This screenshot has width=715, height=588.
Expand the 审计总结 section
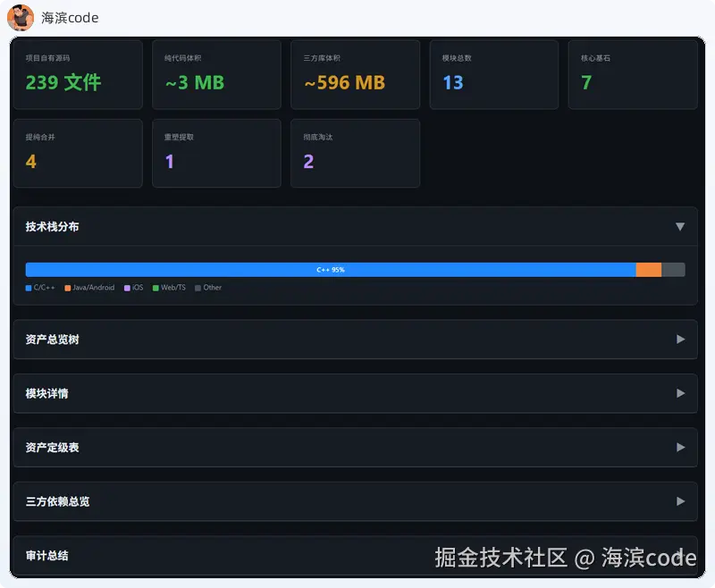(x=681, y=555)
